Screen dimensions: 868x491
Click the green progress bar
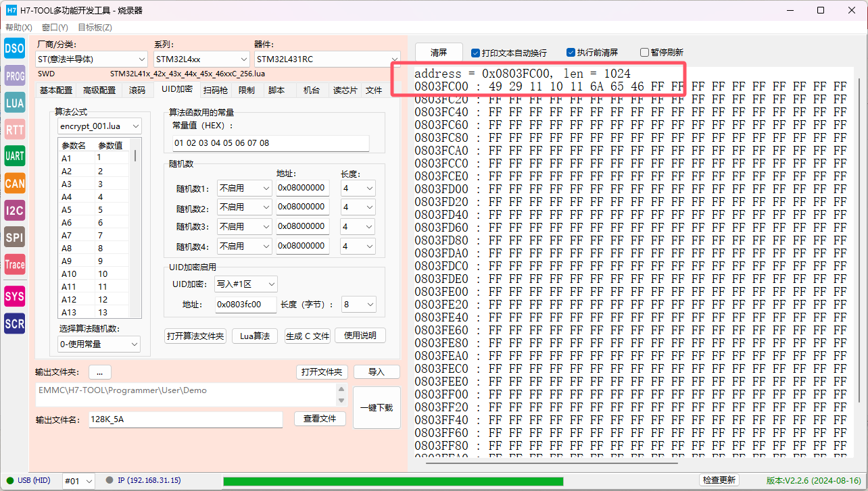pos(393,481)
